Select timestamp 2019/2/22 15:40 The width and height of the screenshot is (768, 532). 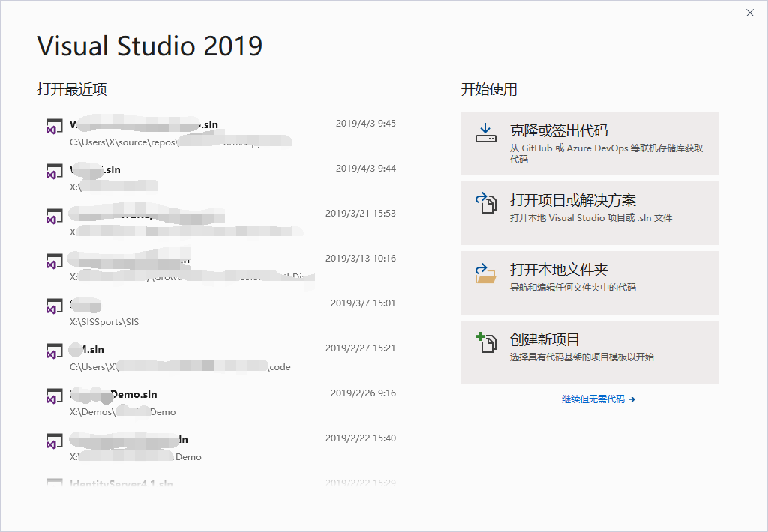[x=361, y=438]
